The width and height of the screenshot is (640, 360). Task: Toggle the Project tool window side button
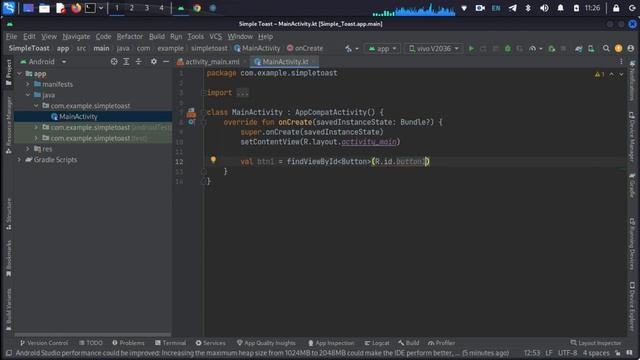9,73
